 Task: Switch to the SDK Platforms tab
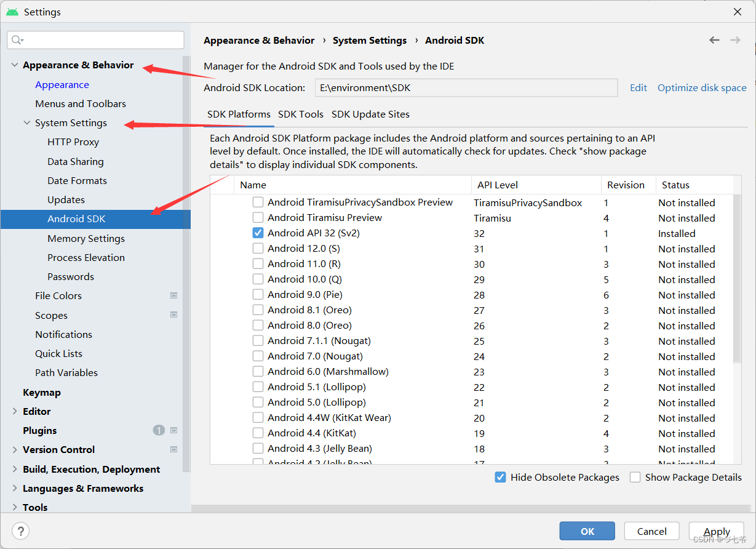pyautogui.click(x=239, y=114)
